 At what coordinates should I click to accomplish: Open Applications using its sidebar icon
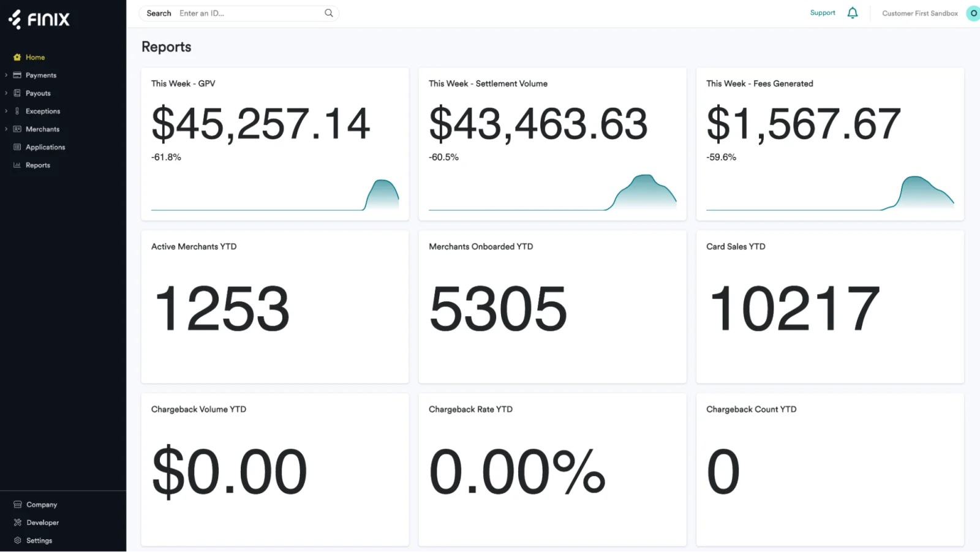click(x=17, y=147)
